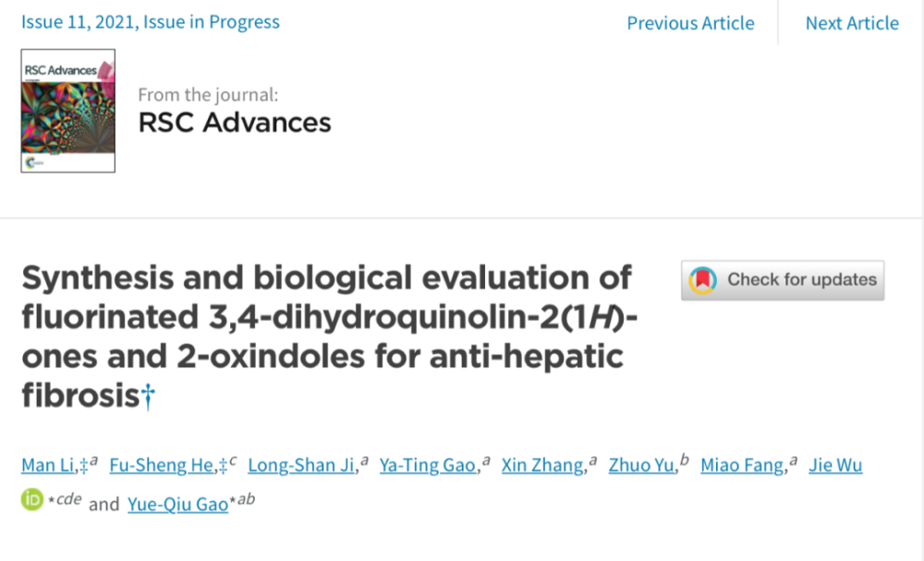Click author Jie Wu
The image size is (924, 561).
[x=835, y=466]
